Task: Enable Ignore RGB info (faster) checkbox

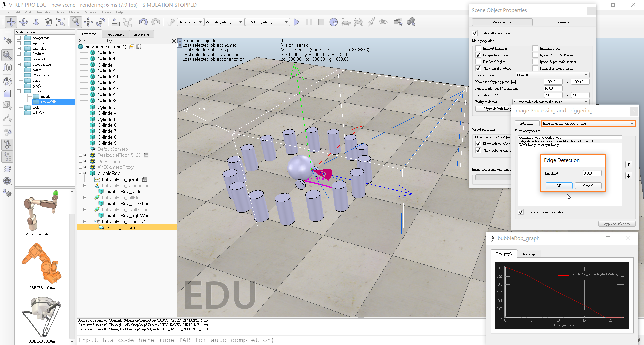Action: (535, 55)
